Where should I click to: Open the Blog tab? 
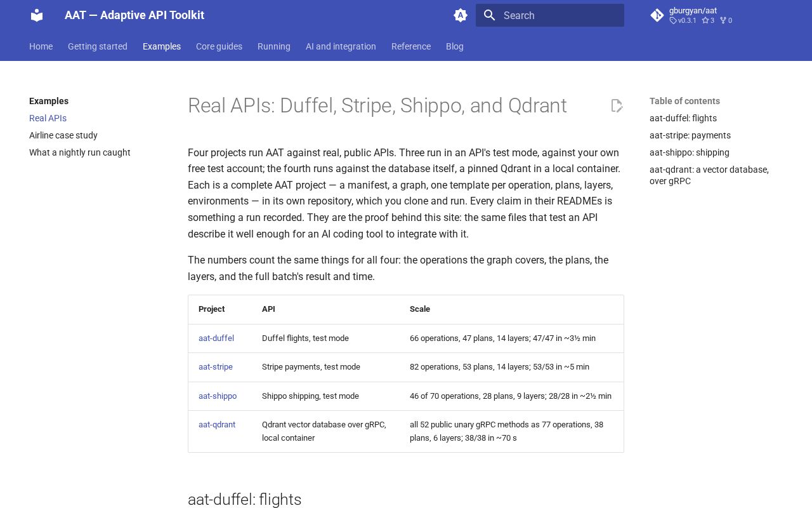tap(455, 46)
